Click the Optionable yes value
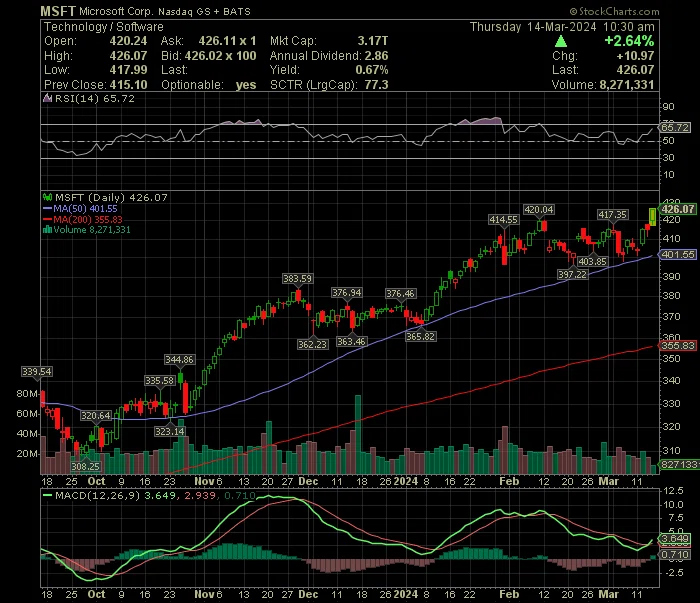The width and height of the screenshot is (700, 603). pos(246,85)
